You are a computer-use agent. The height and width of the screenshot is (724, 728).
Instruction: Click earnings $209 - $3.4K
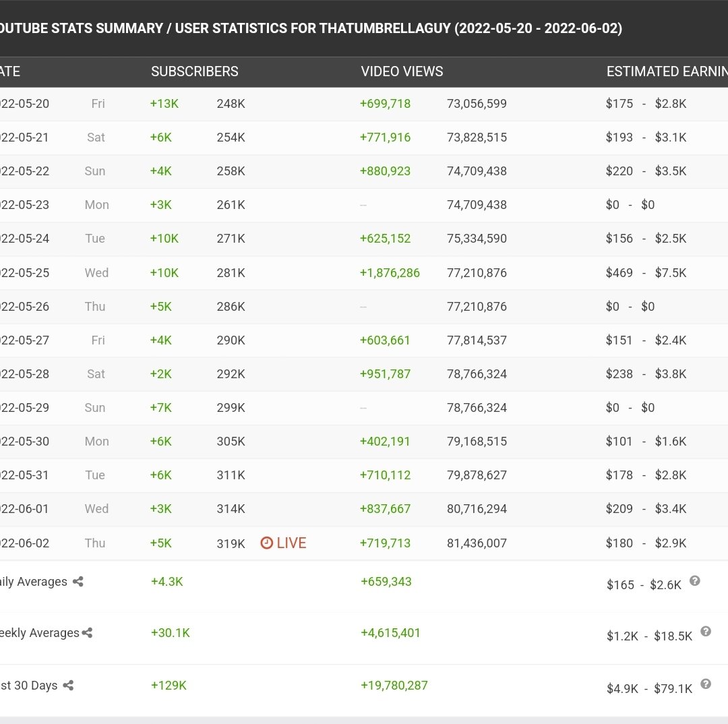(x=646, y=508)
